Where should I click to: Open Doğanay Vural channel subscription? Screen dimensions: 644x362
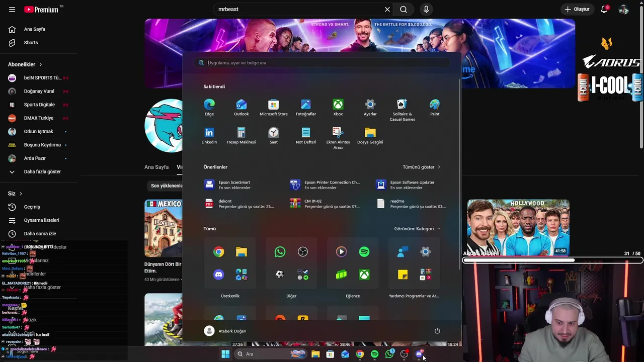(x=39, y=91)
